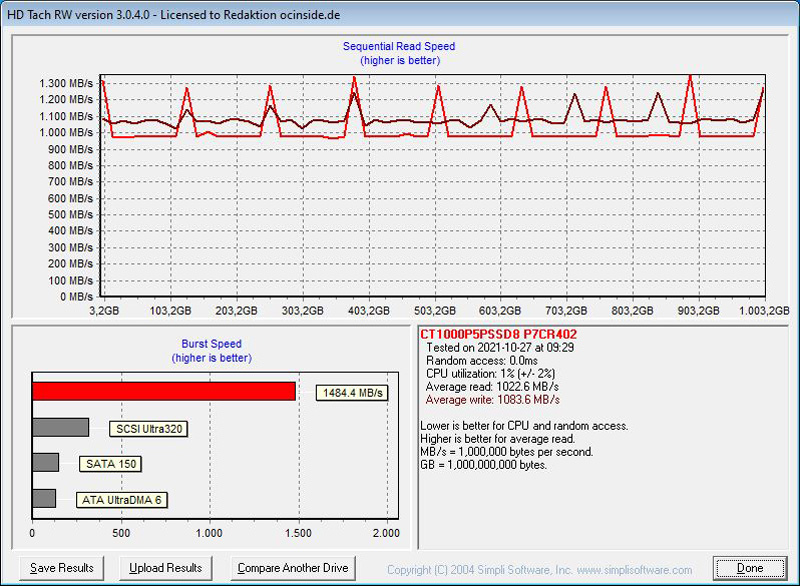Click the burst chart 1.500 axis label
800x586 pixels.
click(x=298, y=533)
